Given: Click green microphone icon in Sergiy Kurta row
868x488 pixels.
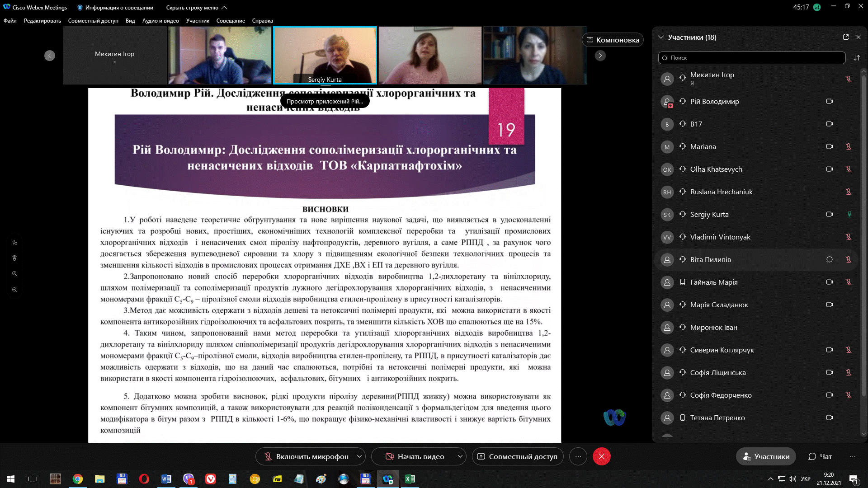Looking at the screenshot, I should tap(849, 214).
